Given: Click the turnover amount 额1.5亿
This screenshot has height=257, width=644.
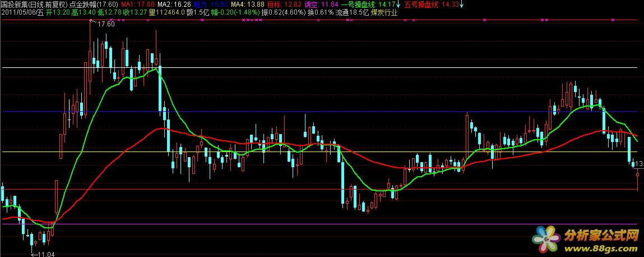Looking at the screenshot, I should point(198,13).
